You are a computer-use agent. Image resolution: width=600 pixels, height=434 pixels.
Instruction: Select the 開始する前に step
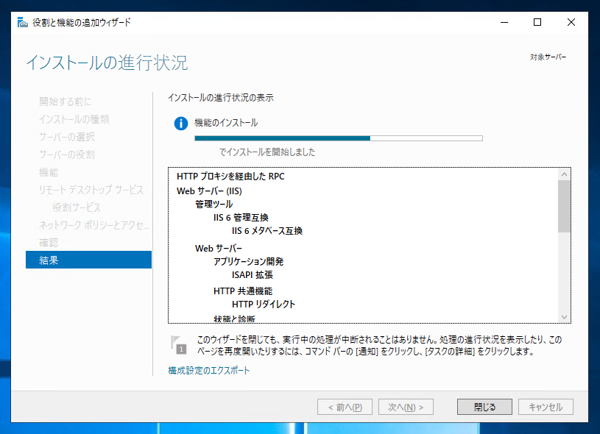[x=65, y=101]
